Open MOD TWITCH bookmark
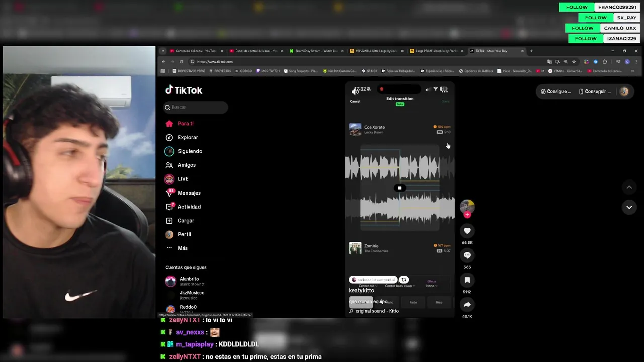Screen dimensions: 644x362 (268, 71)
